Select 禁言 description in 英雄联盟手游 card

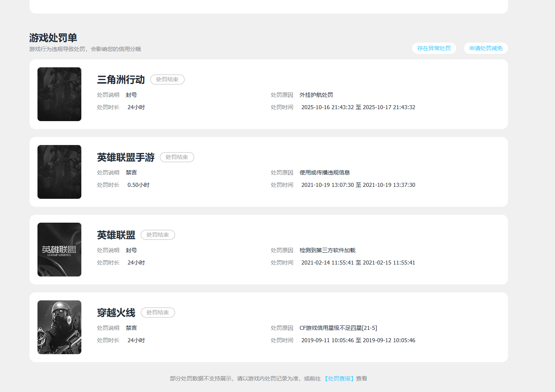131,172
